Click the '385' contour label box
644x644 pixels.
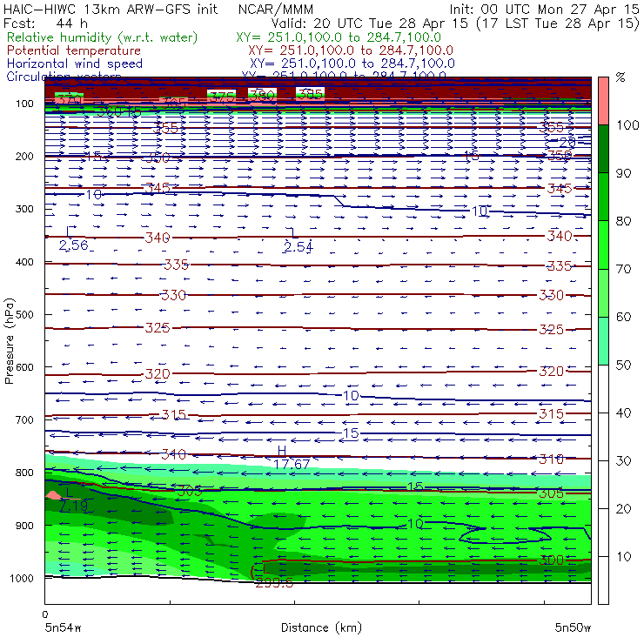click(x=310, y=94)
